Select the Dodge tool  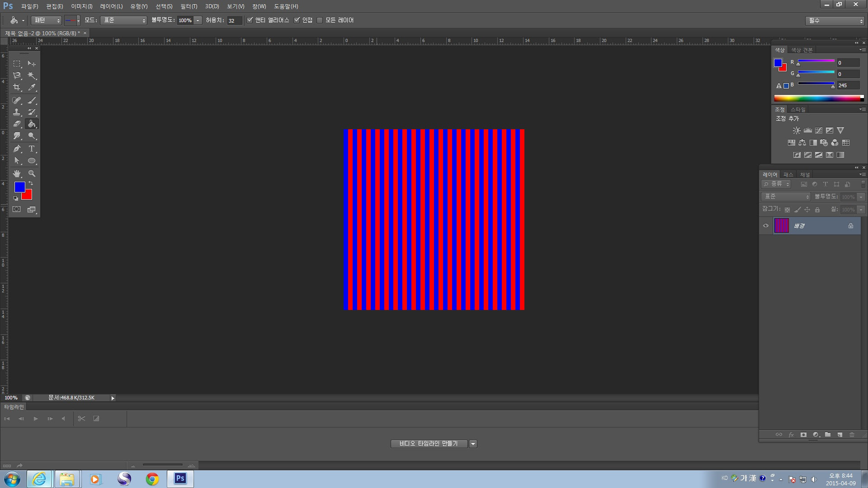coord(32,136)
